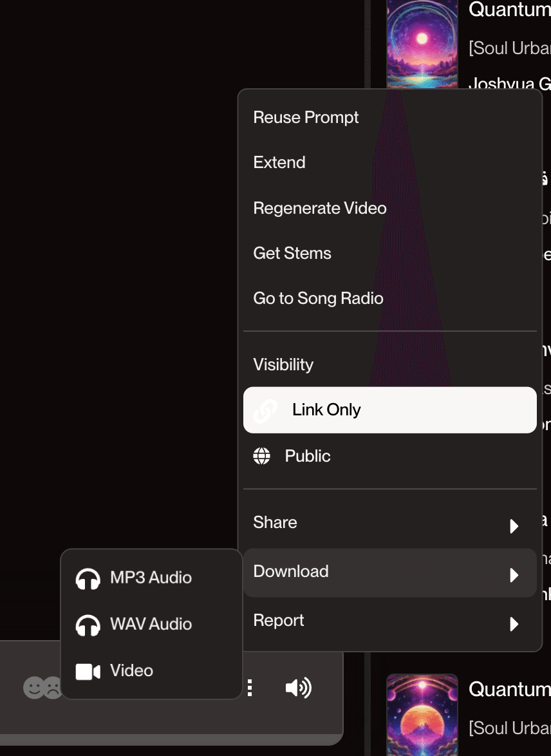Expand the Share submenu arrow
Image resolution: width=551 pixels, height=756 pixels.
[x=514, y=525]
